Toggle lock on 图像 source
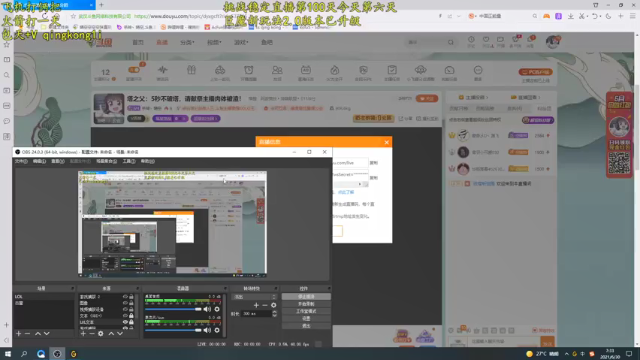 tap(131, 303)
